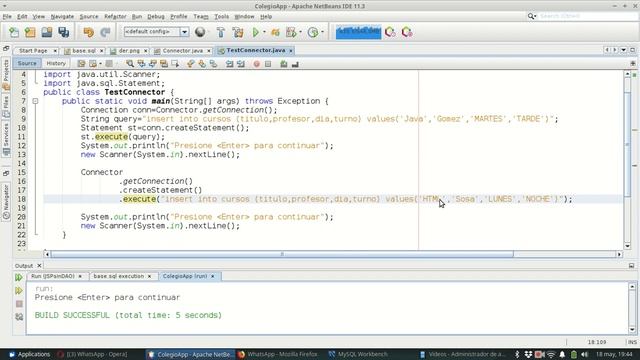Click the first profiler snapshot icon after memory bar
This screenshot has width=640, height=360.
(x=390, y=32)
